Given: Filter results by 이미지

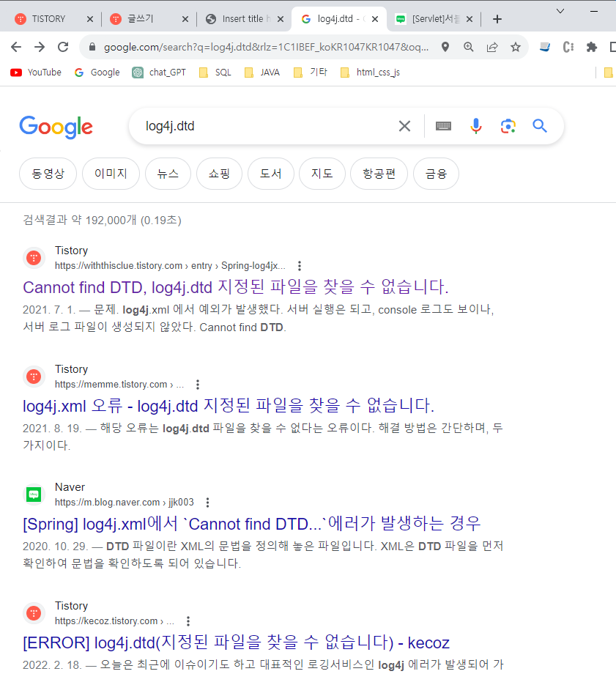Looking at the screenshot, I should tap(111, 174).
